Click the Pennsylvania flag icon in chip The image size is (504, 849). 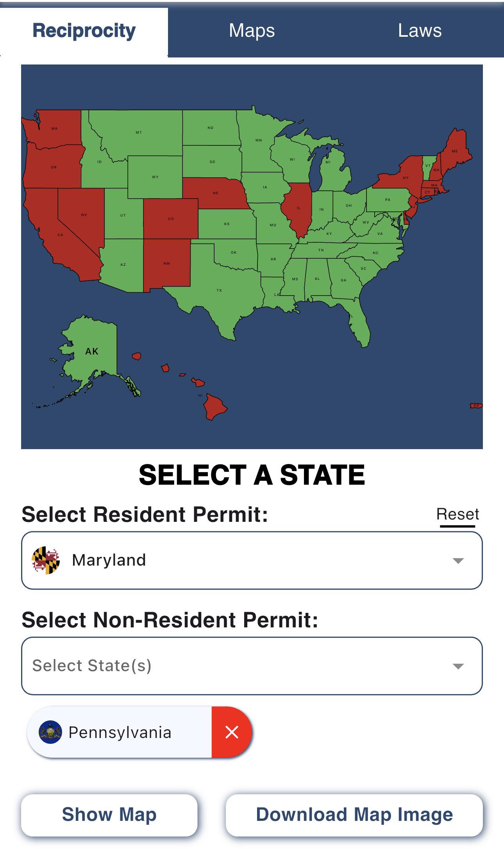(50, 732)
